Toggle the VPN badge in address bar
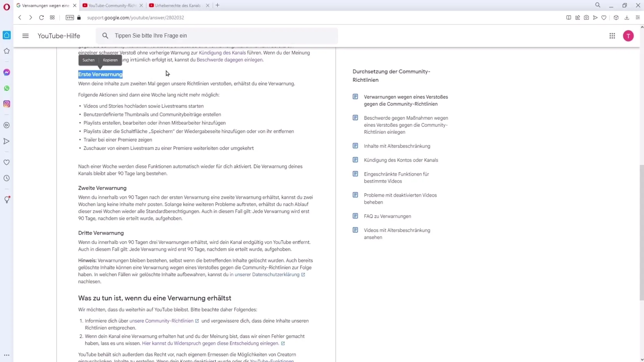The width and height of the screenshot is (644, 362). point(70,17)
